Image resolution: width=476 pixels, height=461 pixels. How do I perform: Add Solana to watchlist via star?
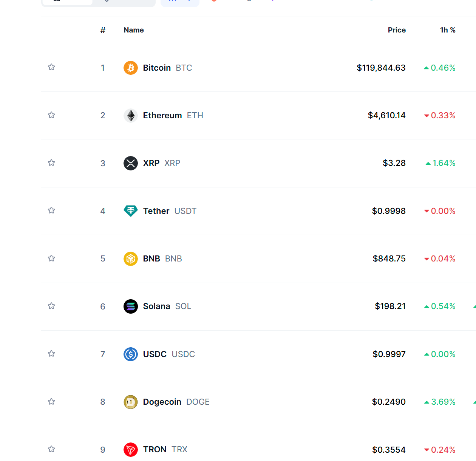[x=51, y=306]
